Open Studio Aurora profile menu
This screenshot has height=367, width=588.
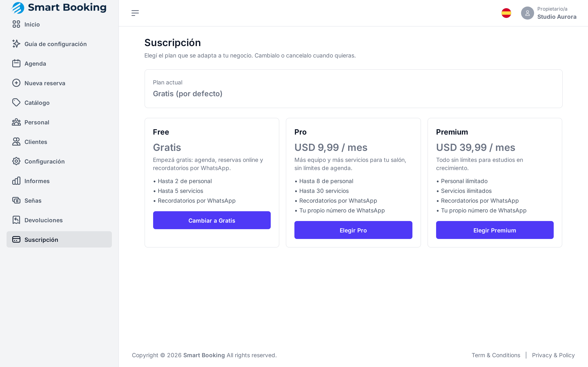(x=549, y=13)
